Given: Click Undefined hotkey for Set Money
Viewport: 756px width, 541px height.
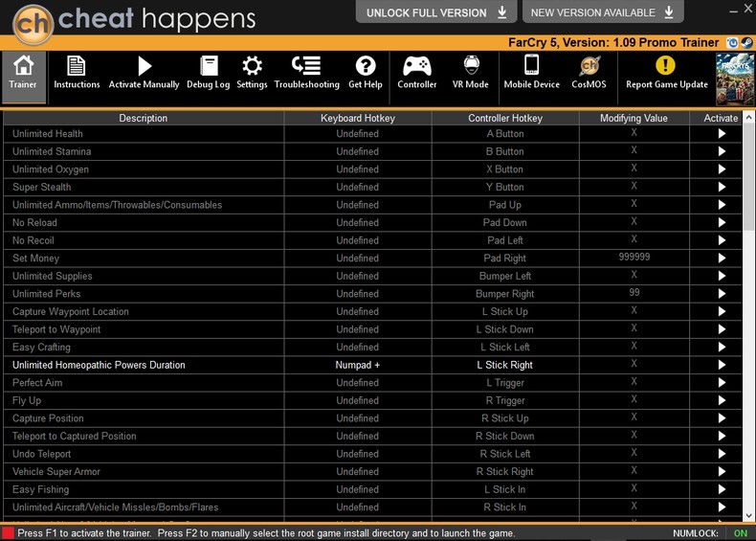Looking at the screenshot, I should click(357, 259).
